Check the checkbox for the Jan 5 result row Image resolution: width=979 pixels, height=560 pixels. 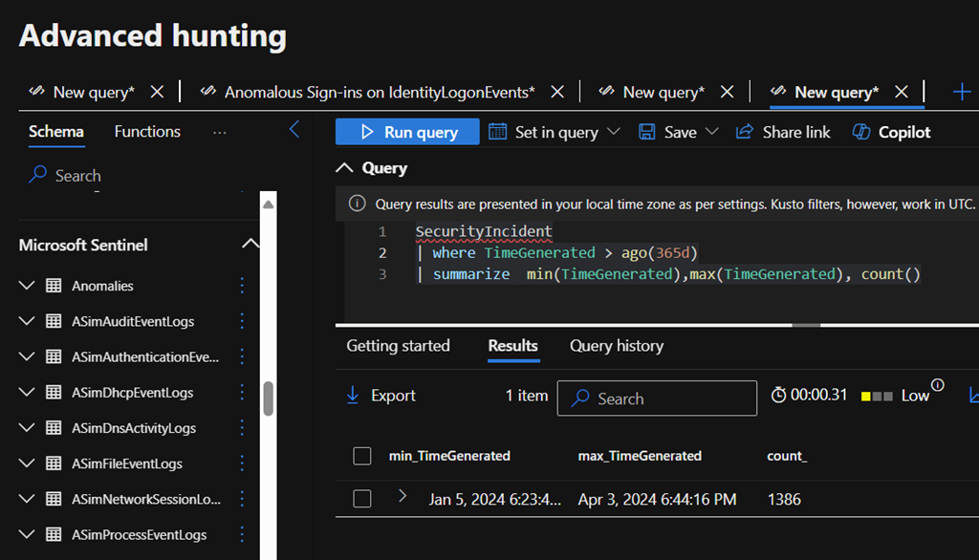tap(362, 499)
